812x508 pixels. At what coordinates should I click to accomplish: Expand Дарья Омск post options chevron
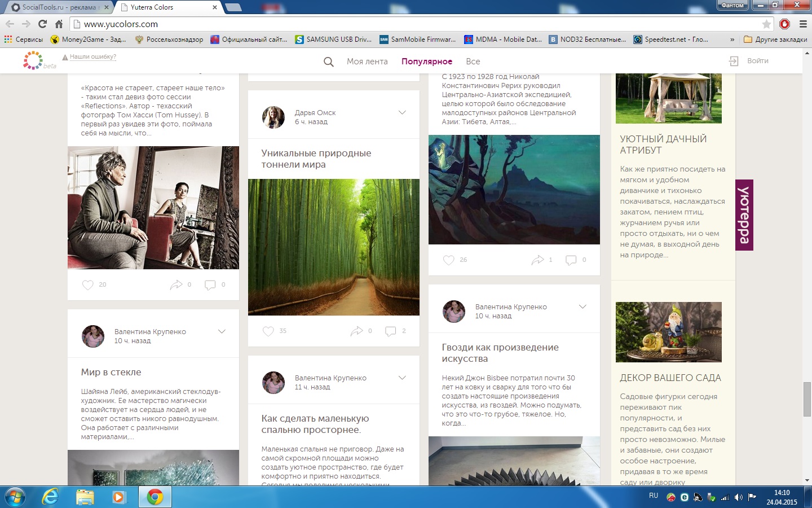tap(402, 112)
